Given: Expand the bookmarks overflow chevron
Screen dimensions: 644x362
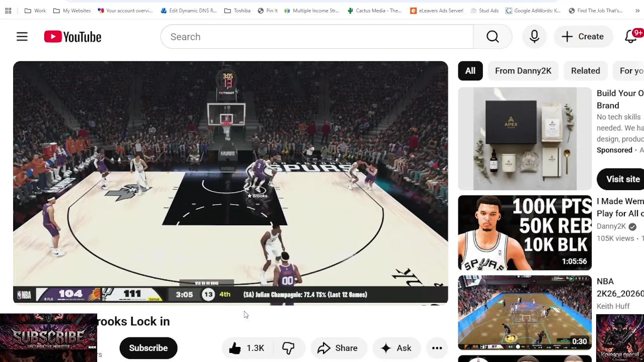Looking at the screenshot, I should coord(637,11).
